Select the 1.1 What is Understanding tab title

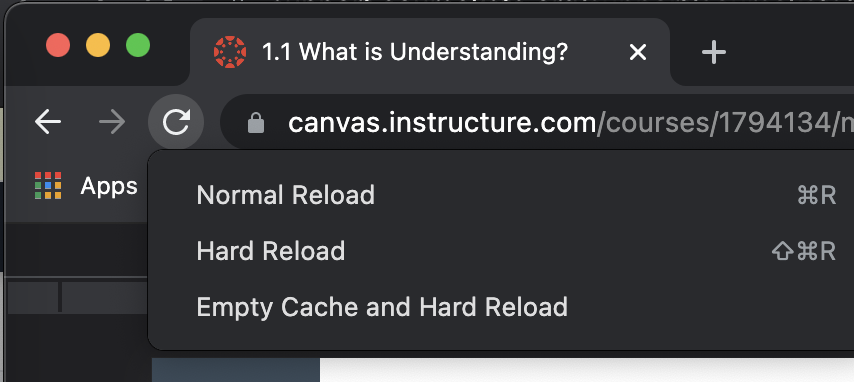415,52
